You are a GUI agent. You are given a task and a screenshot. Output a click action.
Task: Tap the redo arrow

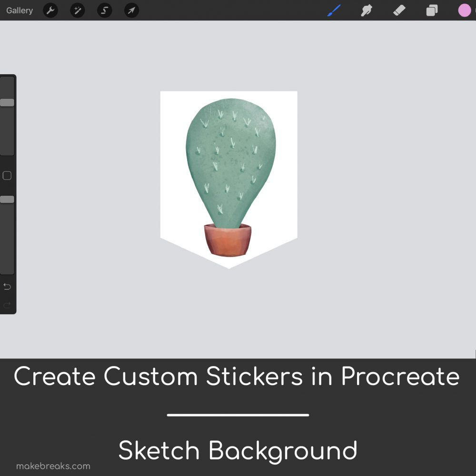7,305
